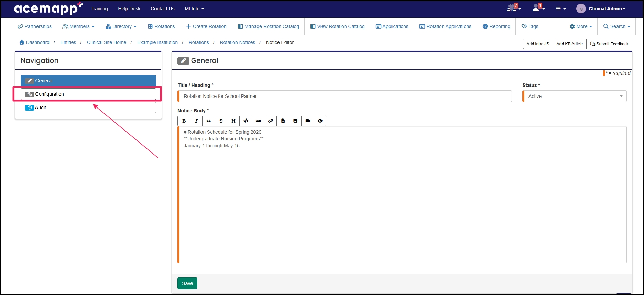The height and width of the screenshot is (295, 644).
Task: Apply bold formatting in Notice Body toolbar
Action: [x=184, y=121]
